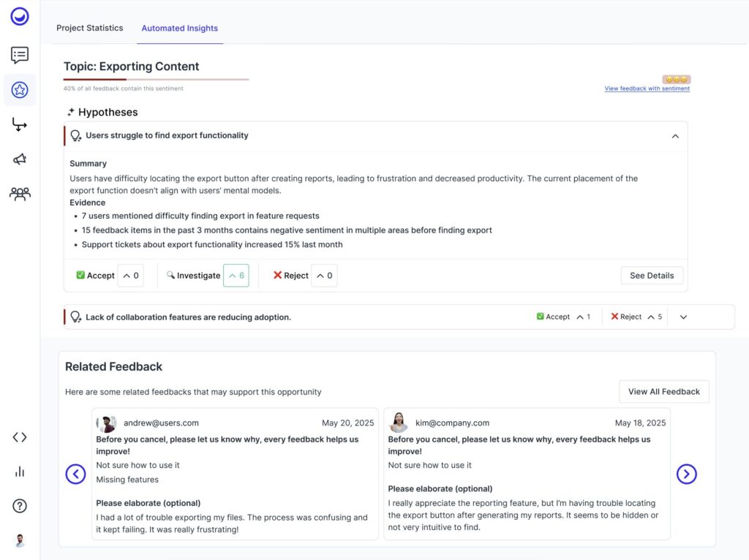
Task: Open the code embed sidebar icon
Action: point(20,437)
